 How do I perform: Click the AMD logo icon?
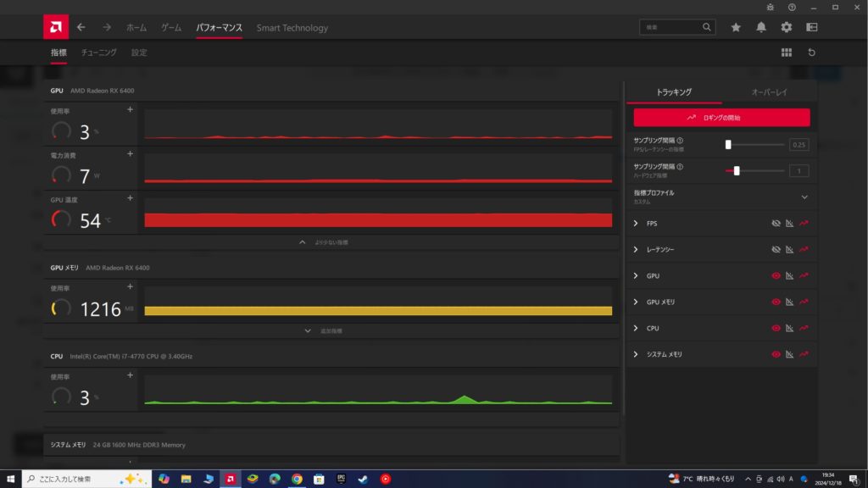point(56,27)
